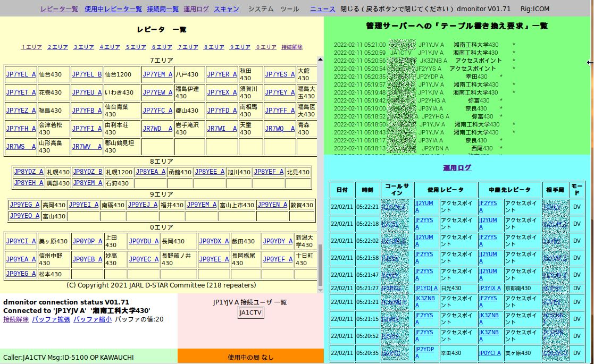Image resolution: width=594 pixels, height=364 pixels.
Task: Jump to 9エリア repeater list
Action: 240,47
